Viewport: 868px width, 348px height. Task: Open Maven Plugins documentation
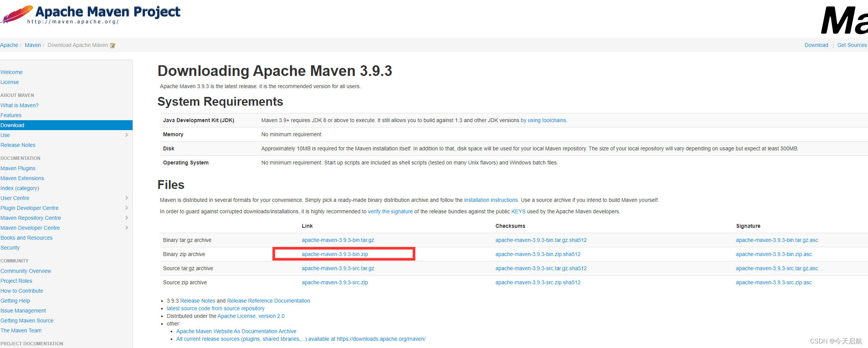point(18,168)
